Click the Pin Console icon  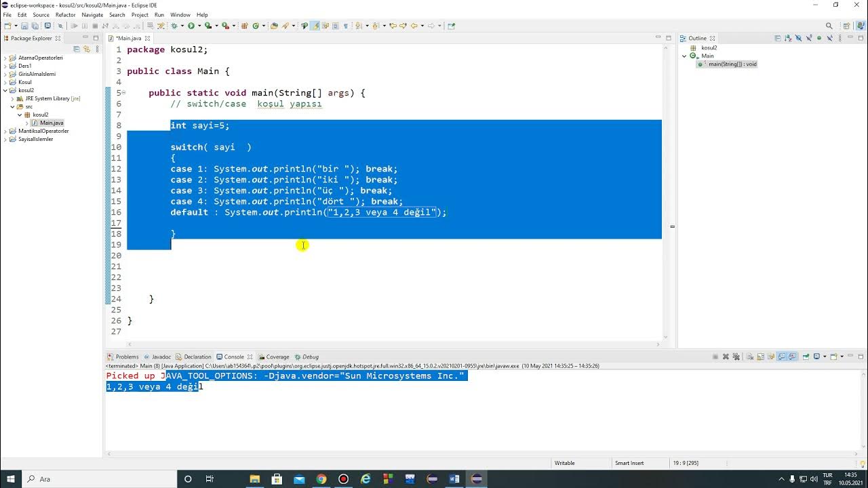(806, 357)
